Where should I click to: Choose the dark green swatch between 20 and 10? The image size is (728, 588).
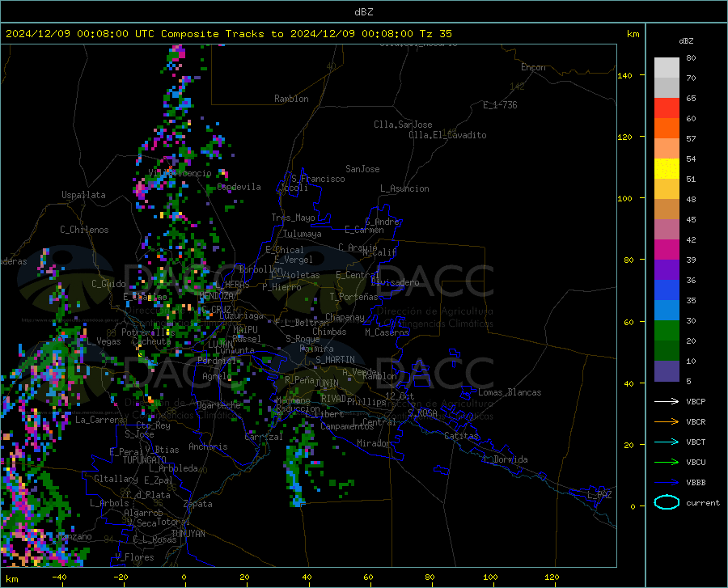[667, 351]
